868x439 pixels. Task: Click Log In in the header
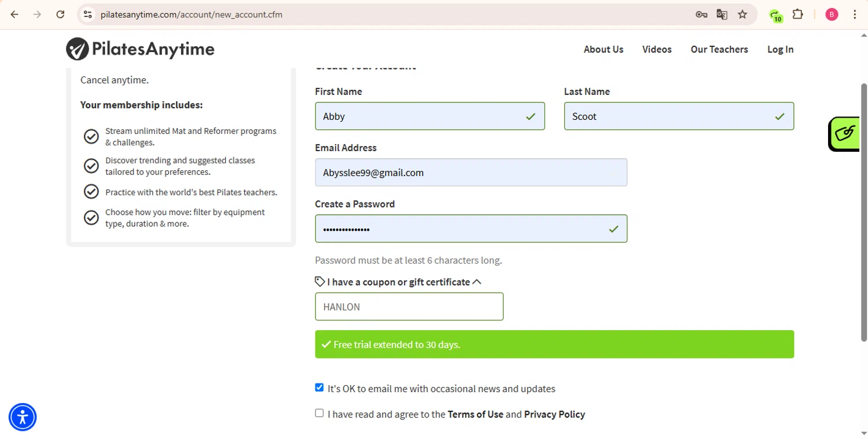click(x=780, y=49)
